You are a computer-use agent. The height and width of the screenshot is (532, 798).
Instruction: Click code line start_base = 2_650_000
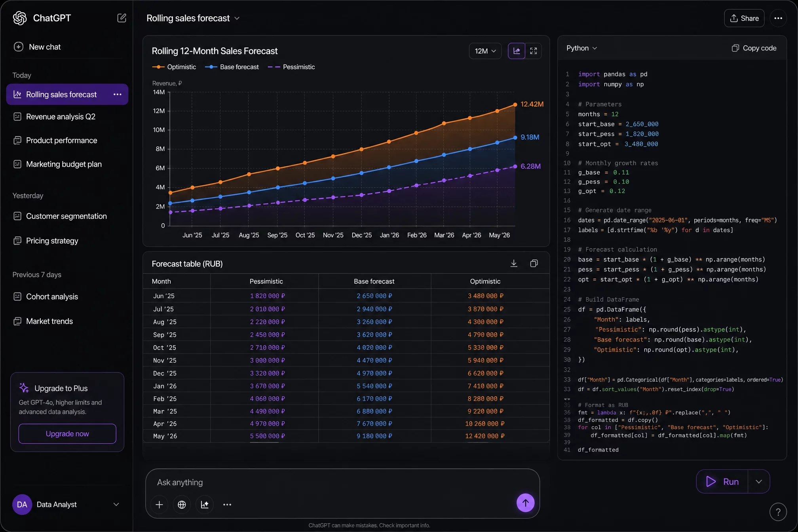pyautogui.click(x=618, y=124)
